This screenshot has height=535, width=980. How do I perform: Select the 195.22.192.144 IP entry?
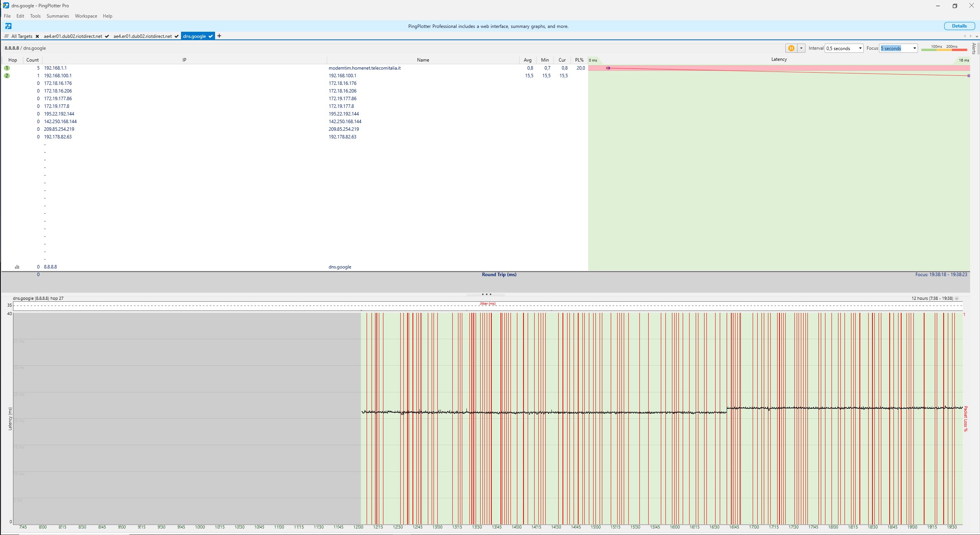click(59, 114)
